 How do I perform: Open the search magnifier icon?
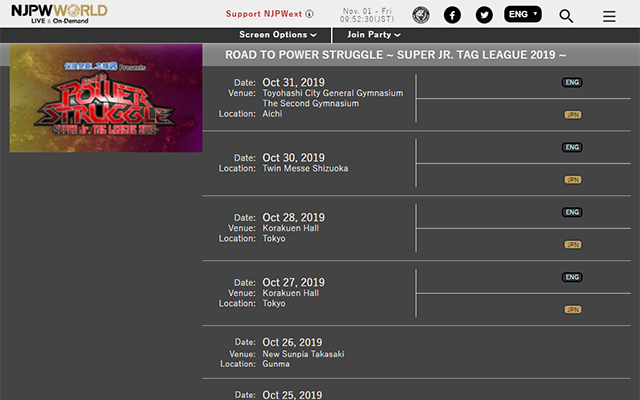click(x=566, y=16)
